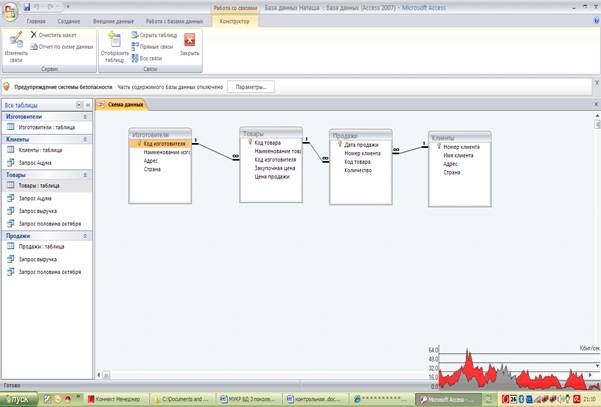Click the Параметры... security warning button
This screenshot has height=407, width=601.
pos(251,87)
